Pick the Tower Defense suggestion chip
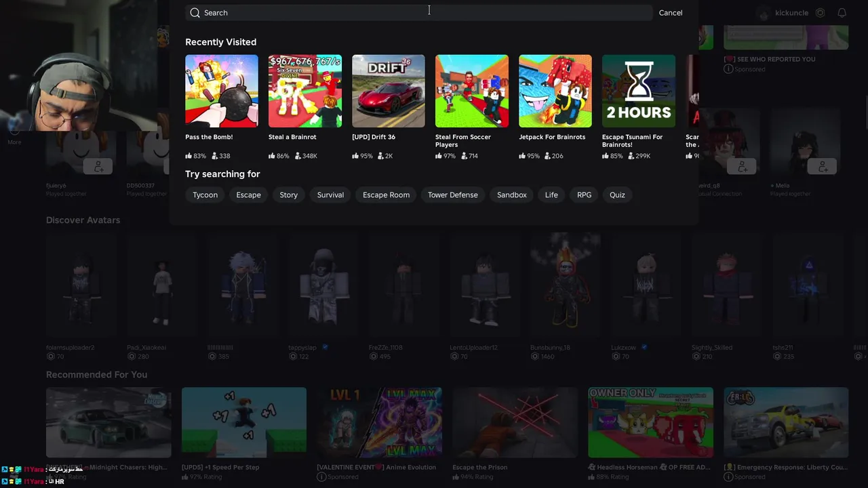This screenshot has height=488, width=868. [x=453, y=195]
